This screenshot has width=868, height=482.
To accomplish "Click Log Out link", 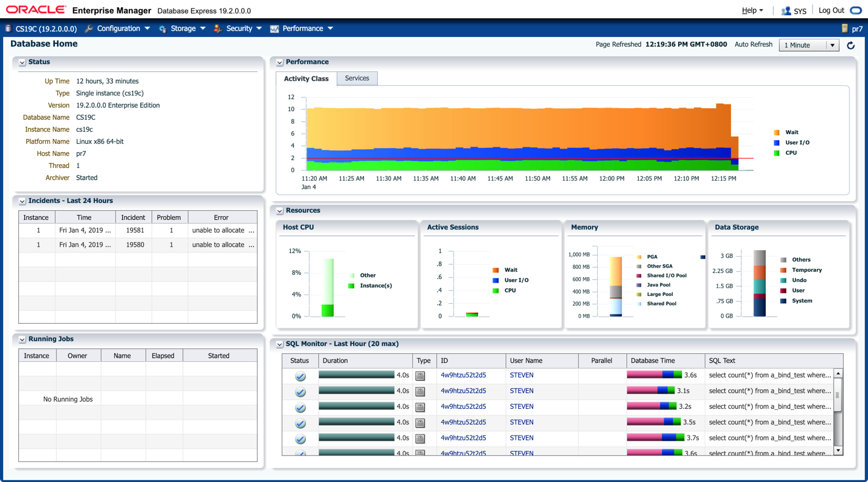I will 831,10.
